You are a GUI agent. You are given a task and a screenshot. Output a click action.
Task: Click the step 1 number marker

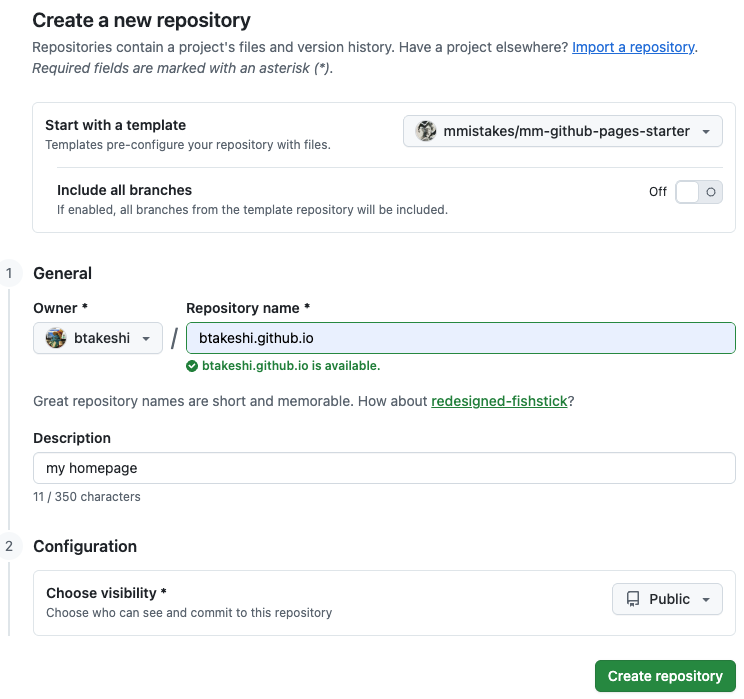coord(9,273)
